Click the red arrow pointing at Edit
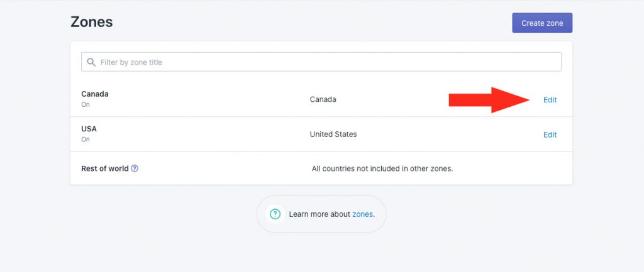644x272 pixels. click(x=489, y=100)
